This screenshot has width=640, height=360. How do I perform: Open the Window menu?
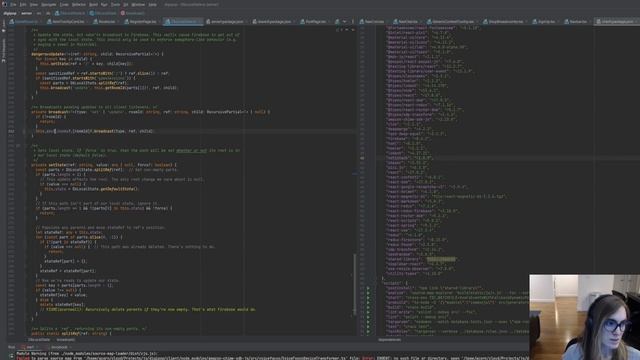138,4
